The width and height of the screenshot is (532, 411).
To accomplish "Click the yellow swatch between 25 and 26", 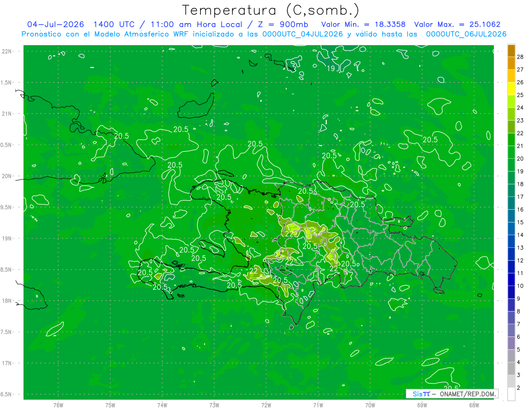I will click(x=511, y=89).
